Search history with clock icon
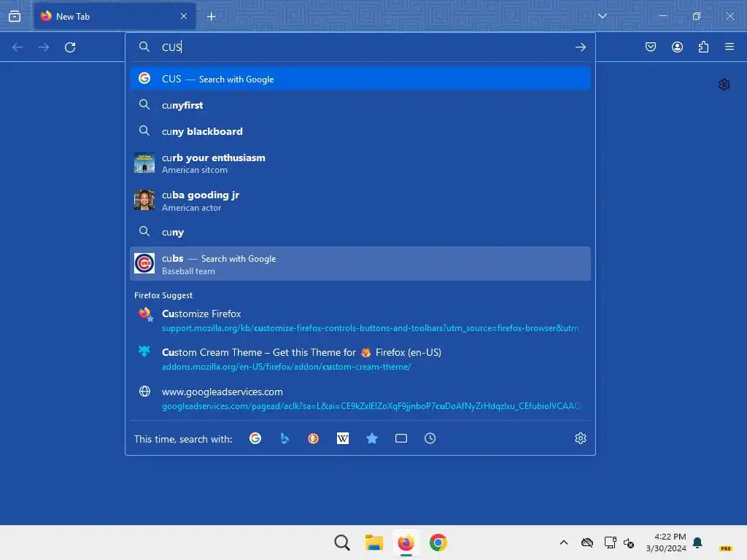747x560 pixels. pos(430,438)
